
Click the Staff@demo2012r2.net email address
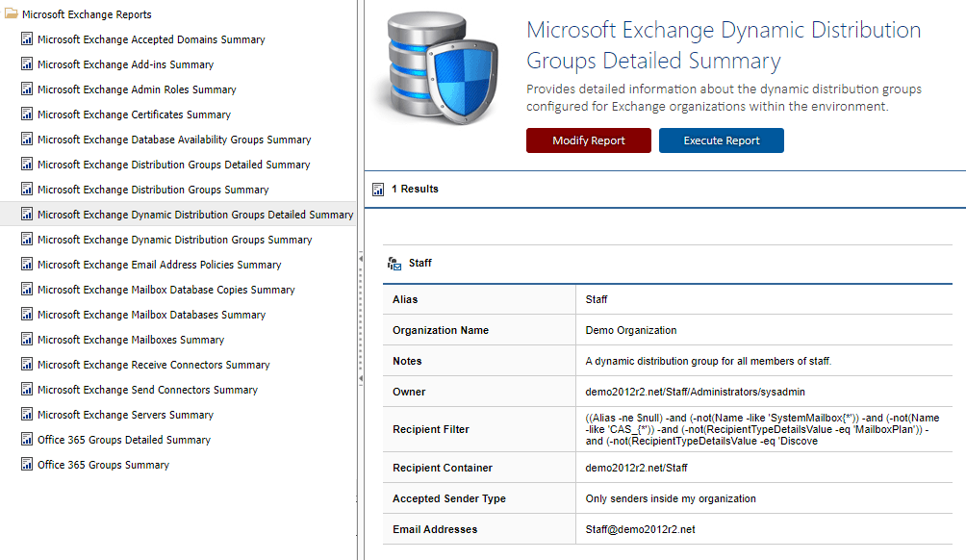(640, 530)
